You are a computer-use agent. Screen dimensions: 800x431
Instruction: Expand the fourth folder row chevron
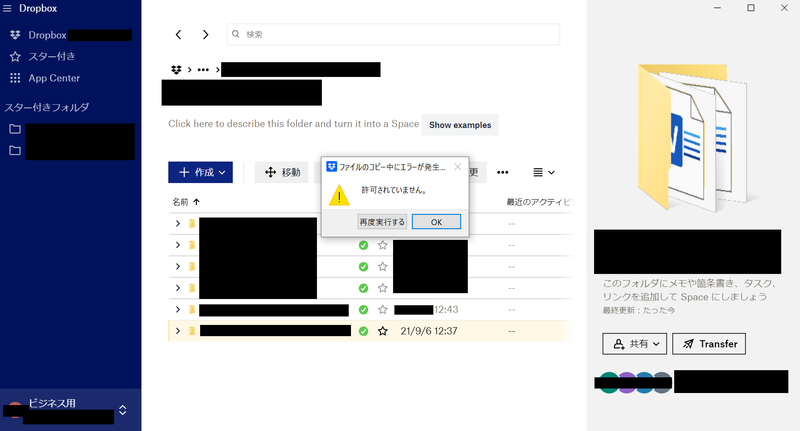[178, 288]
